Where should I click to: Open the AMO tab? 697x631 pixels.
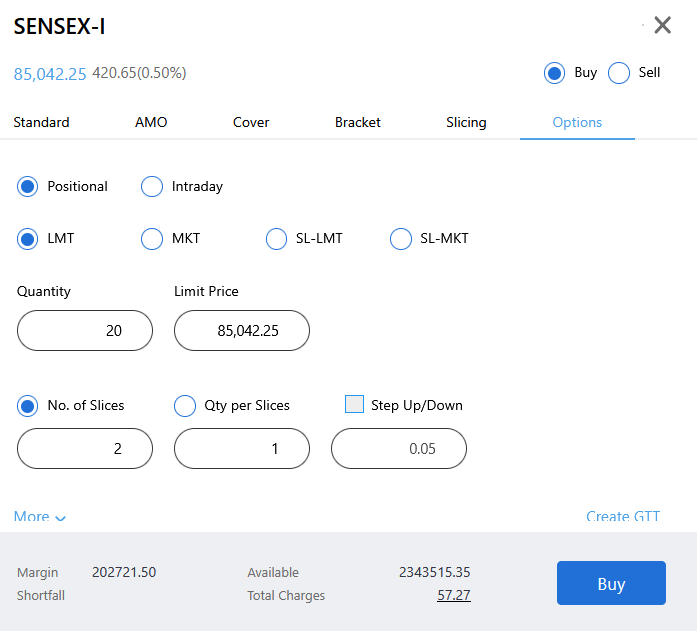click(151, 122)
